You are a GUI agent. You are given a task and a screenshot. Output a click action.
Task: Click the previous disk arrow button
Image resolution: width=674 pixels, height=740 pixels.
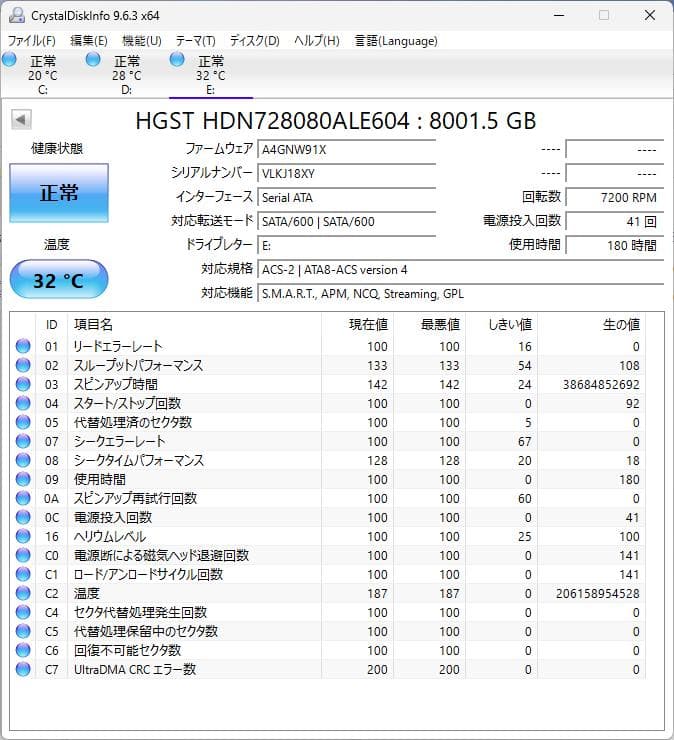tap(21, 119)
